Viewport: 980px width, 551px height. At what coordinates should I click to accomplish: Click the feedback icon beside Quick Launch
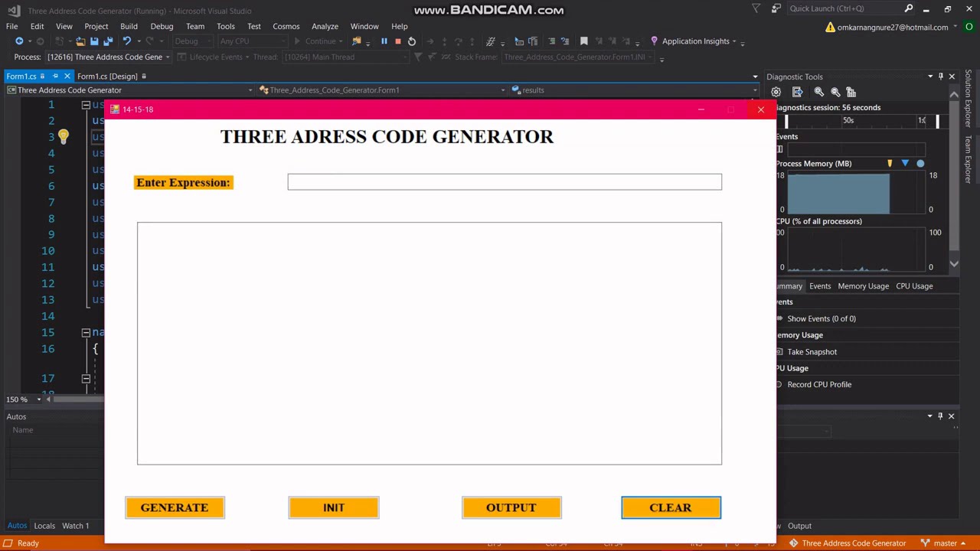pyautogui.click(x=776, y=8)
